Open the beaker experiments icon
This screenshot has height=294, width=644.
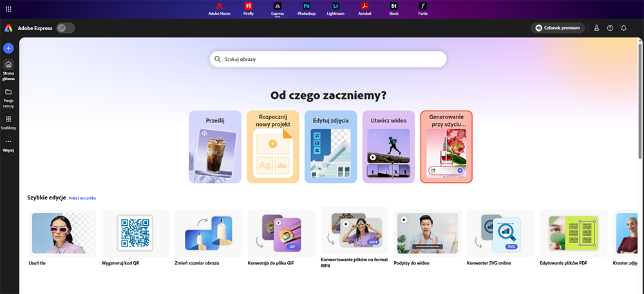click(x=597, y=28)
